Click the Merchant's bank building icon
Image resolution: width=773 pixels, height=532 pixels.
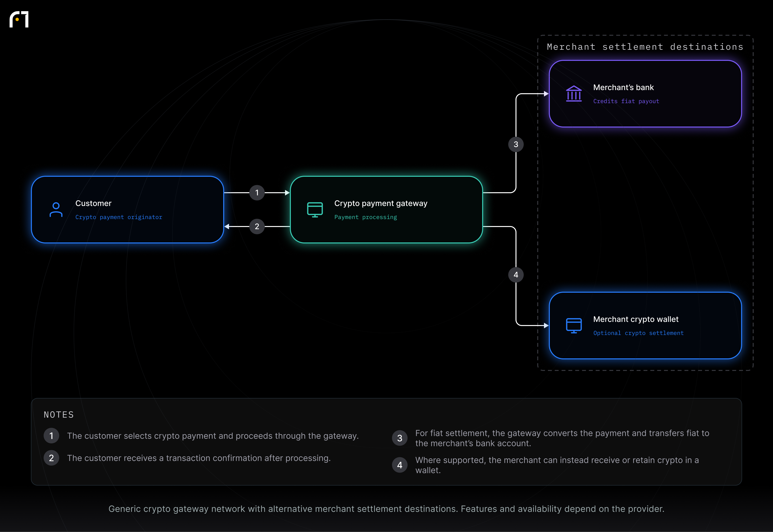(x=574, y=94)
